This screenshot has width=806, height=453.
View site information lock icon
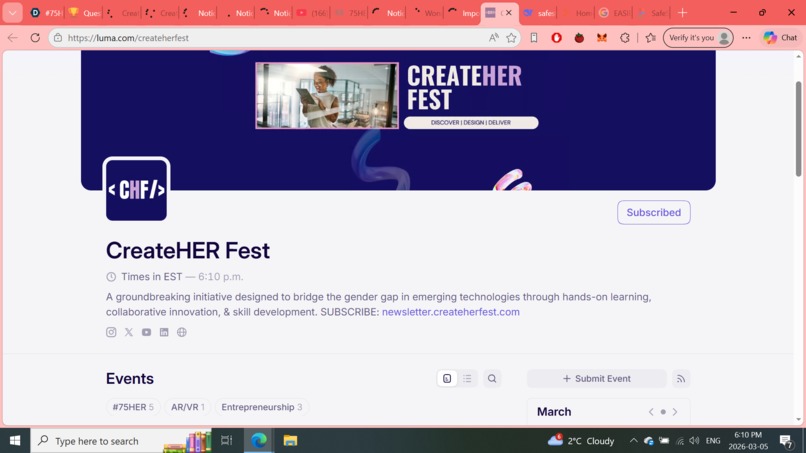[58, 38]
